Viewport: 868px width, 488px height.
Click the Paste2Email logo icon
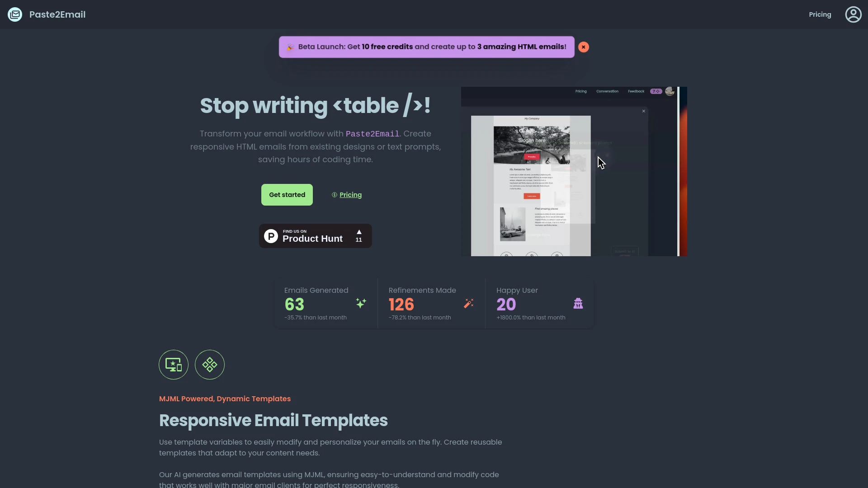click(x=15, y=14)
